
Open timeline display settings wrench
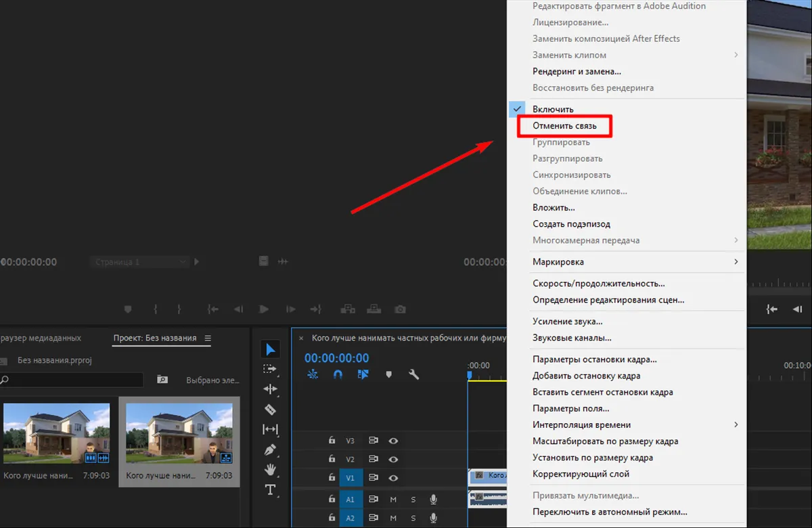414,374
